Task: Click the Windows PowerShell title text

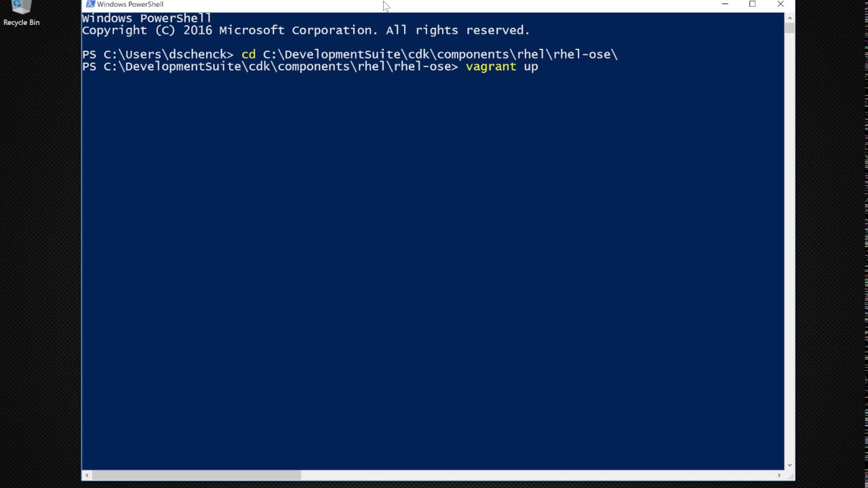Action: tap(130, 4)
